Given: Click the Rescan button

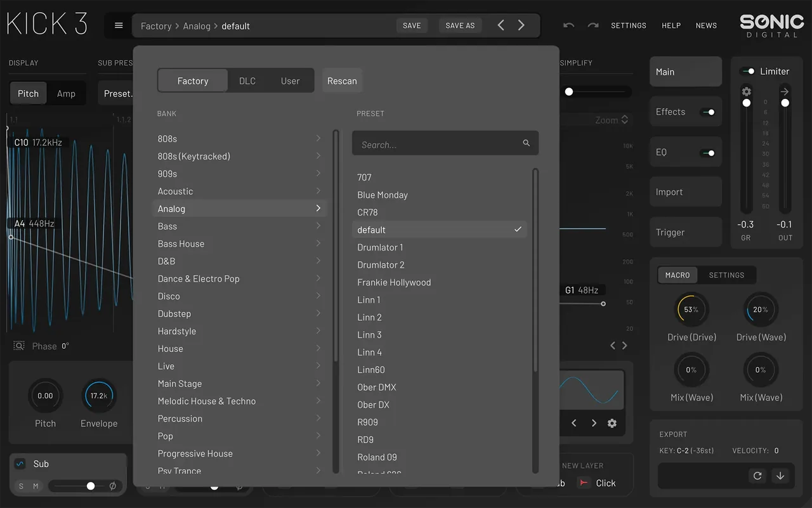Looking at the screenshot, I should point(342,81).
